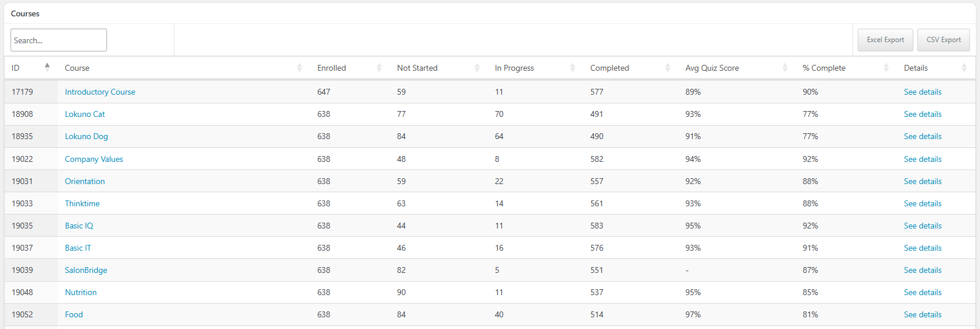Open the Lokuno Cat course
Viewport: 980px width, 329px height.
click(85, 114)
